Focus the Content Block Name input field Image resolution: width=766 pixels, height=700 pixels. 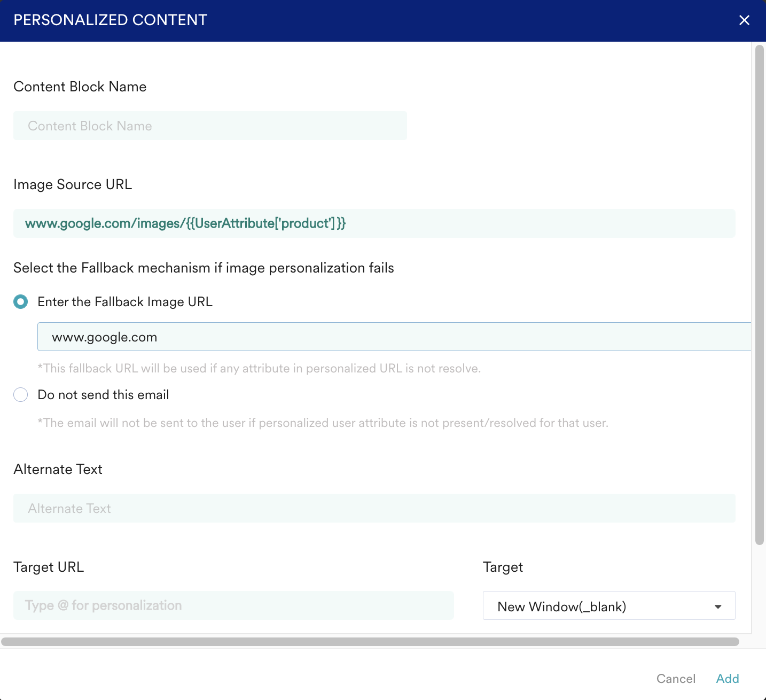(210, 126)
